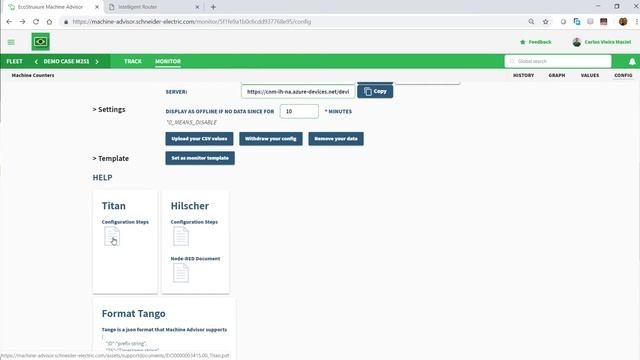Click the Feedback star link
This screenshot has width=640, height=360.
[x=536, y=42]
